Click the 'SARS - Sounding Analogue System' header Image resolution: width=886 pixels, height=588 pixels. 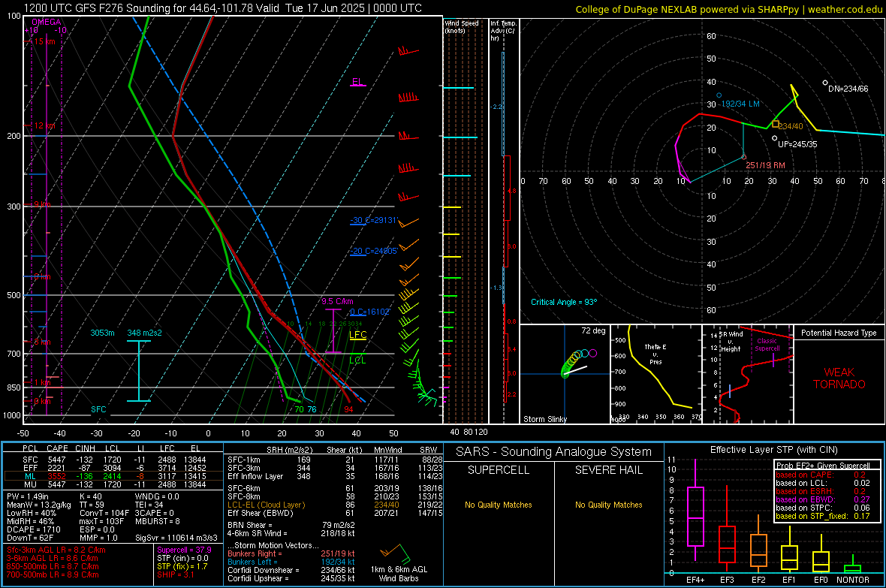point(554,452)
